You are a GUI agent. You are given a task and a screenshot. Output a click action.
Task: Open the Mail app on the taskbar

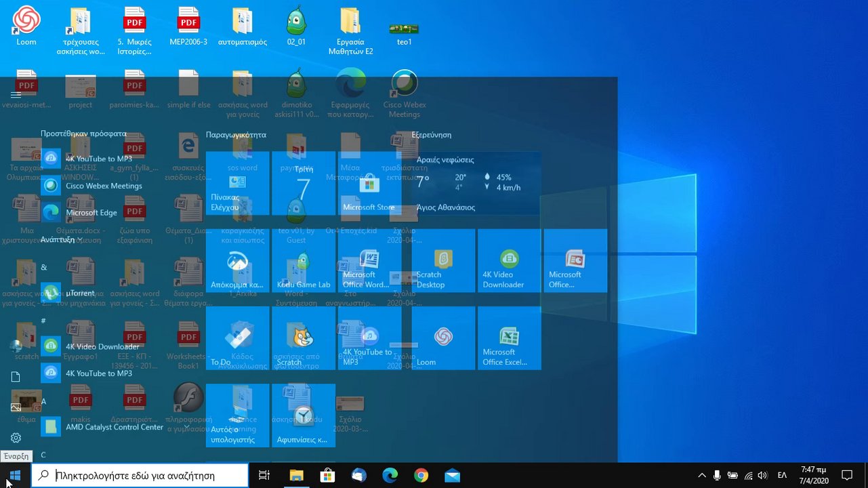[x=452, y=476]
